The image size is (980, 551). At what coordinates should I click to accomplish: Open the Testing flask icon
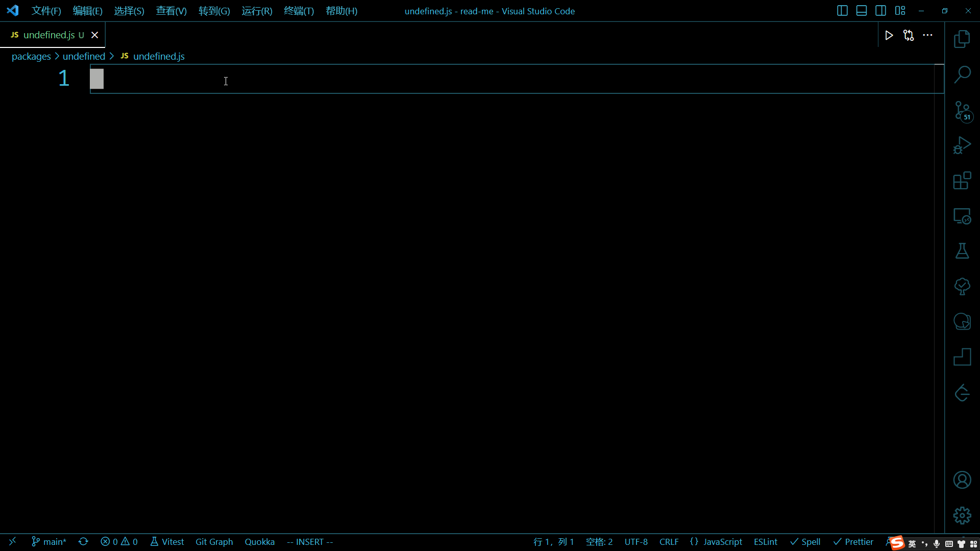click(962, 251)
